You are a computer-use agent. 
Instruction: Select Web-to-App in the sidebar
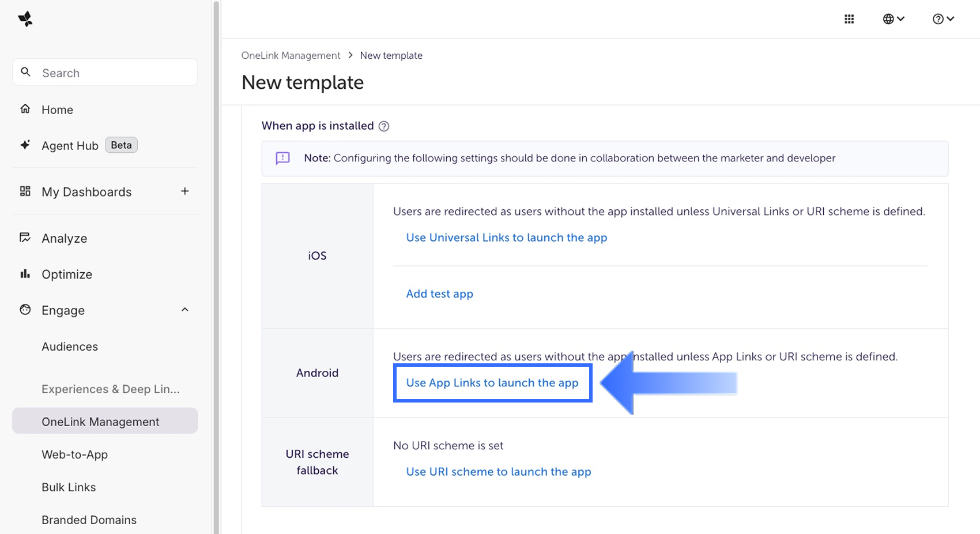click(74, 454)
